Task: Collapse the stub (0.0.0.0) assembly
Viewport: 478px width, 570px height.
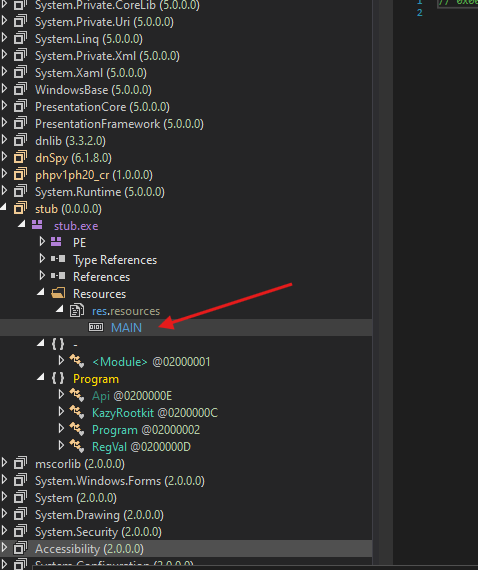Action: click(4, 207)
